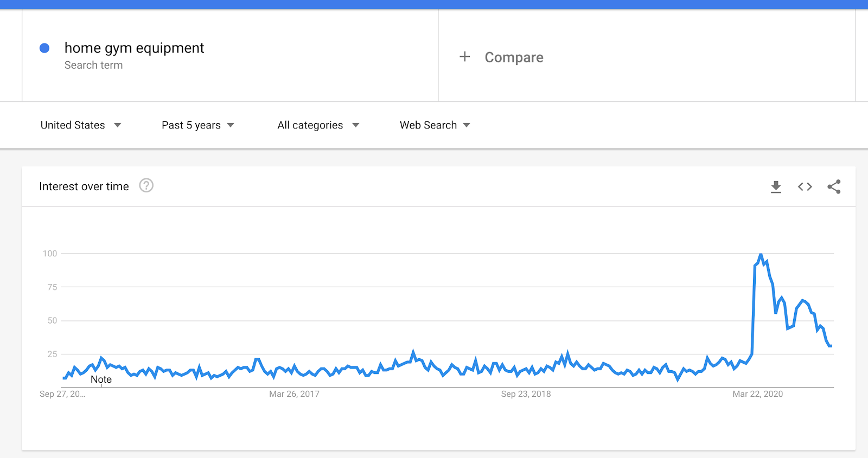868x458 pixels.
Task: Download the Interest over time data
Action: point(776,187)
